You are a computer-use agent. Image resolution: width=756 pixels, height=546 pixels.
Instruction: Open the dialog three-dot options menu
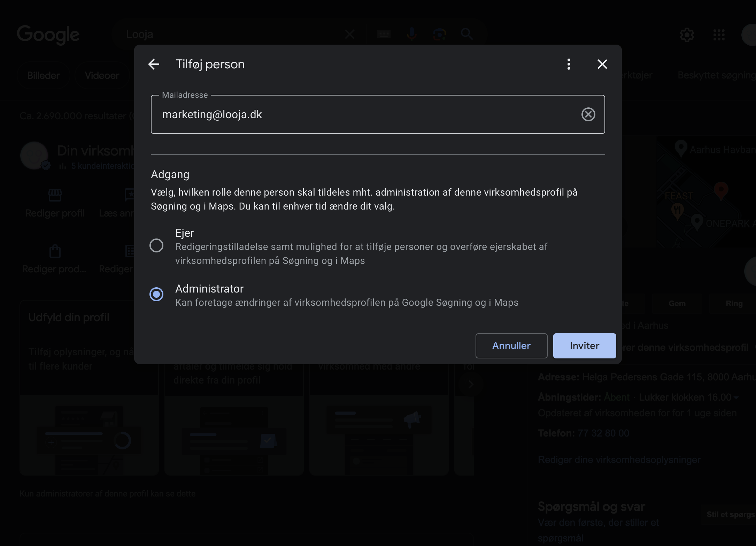point(569,64)
